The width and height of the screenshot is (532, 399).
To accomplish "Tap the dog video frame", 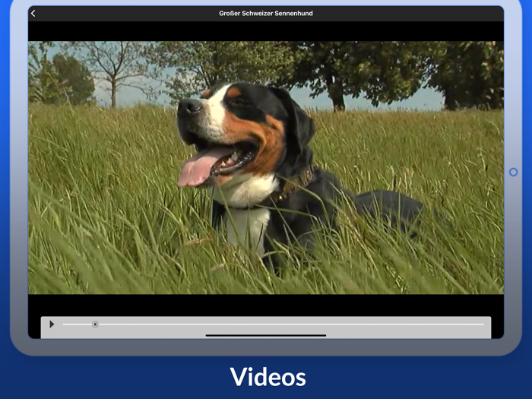I will click(266, 168).
